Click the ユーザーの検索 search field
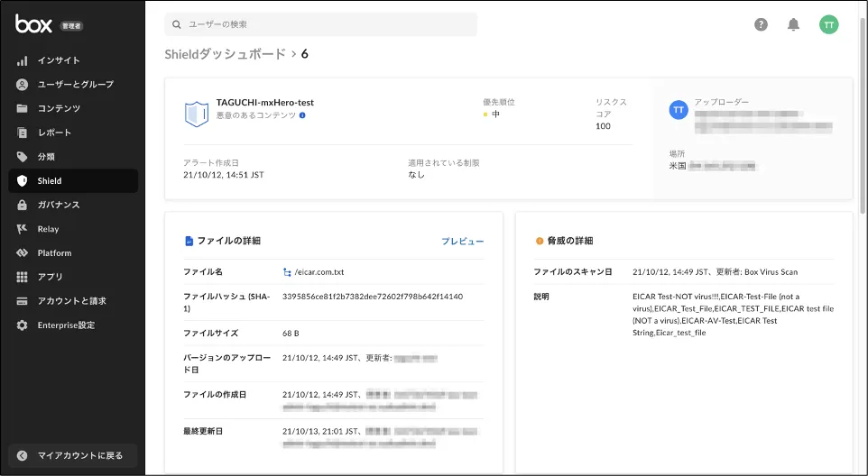 (320, 24)
